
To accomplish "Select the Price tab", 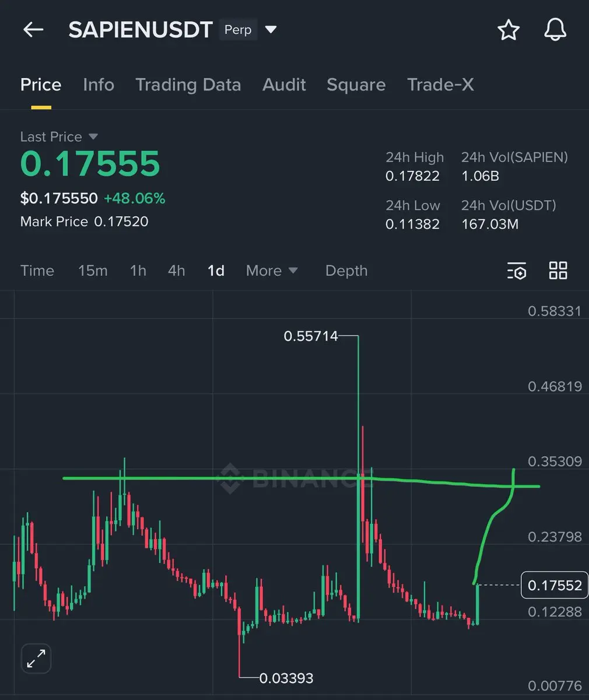I will (41, 85).
